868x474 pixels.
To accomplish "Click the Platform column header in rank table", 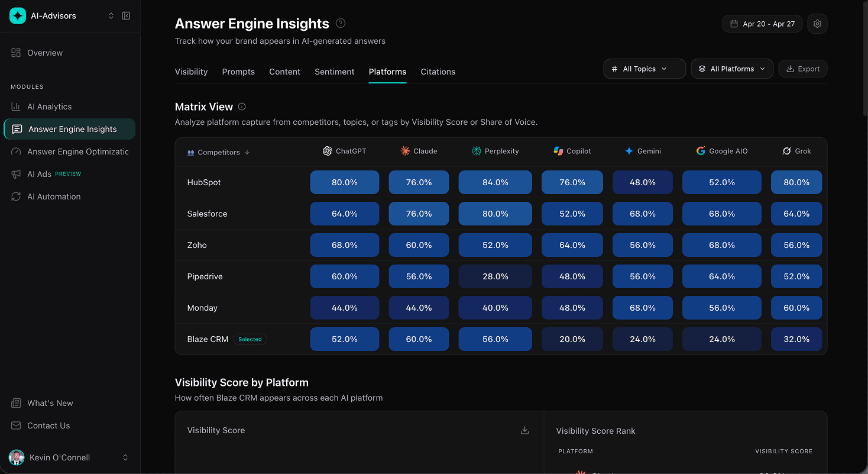I will coord(575,452).
